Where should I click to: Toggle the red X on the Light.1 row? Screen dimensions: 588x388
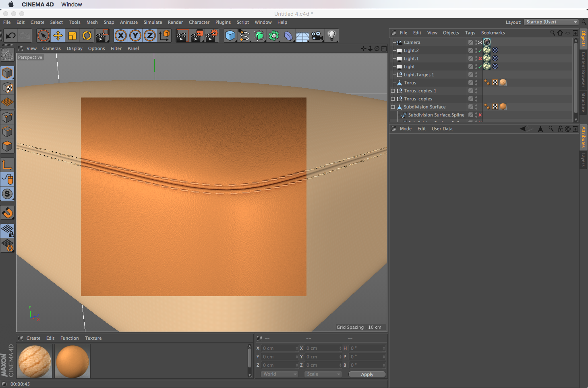pos(480,58)
